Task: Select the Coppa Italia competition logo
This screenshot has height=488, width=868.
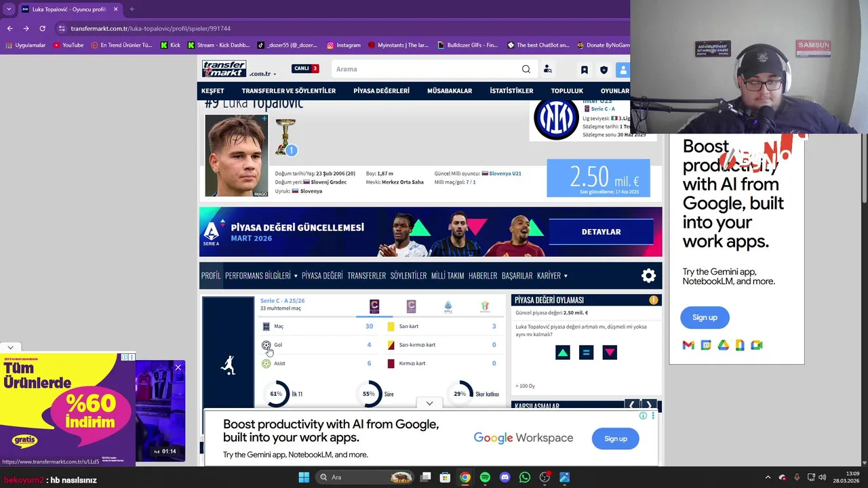Action: click(x=485, y=307)
